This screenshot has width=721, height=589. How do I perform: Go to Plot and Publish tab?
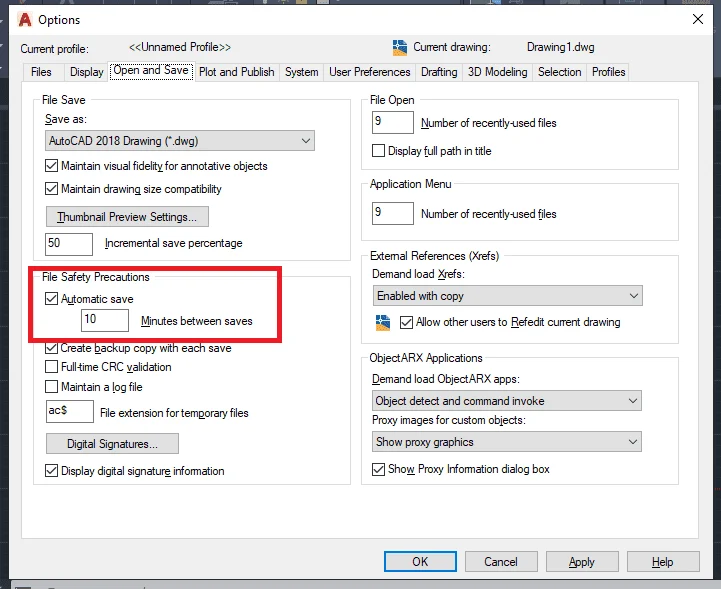point(236,72)
